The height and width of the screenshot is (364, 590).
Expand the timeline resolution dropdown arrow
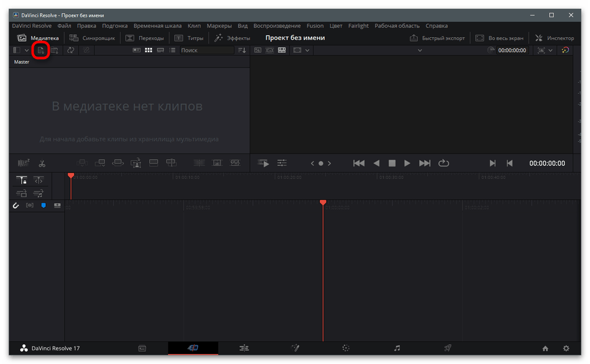point(307,50)
